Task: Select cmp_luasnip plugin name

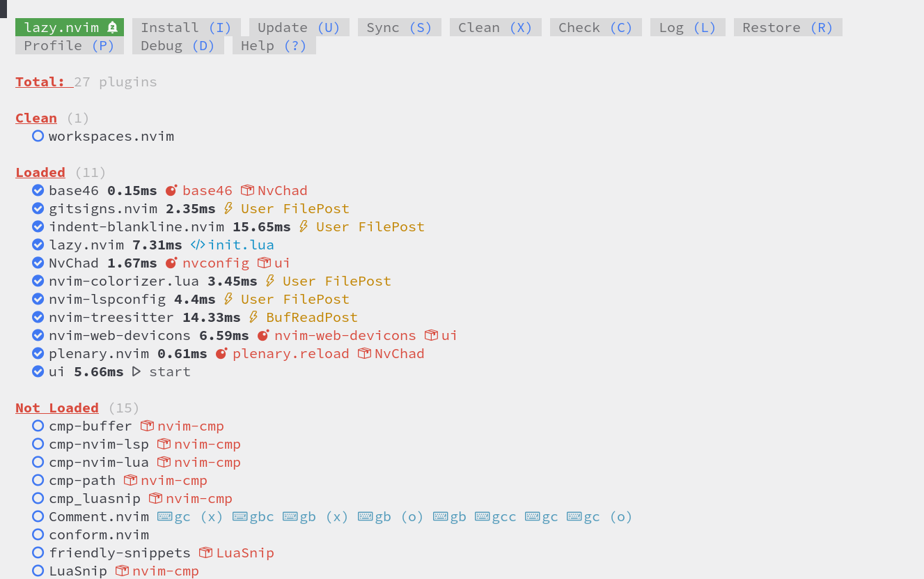Action: point(95,498)
